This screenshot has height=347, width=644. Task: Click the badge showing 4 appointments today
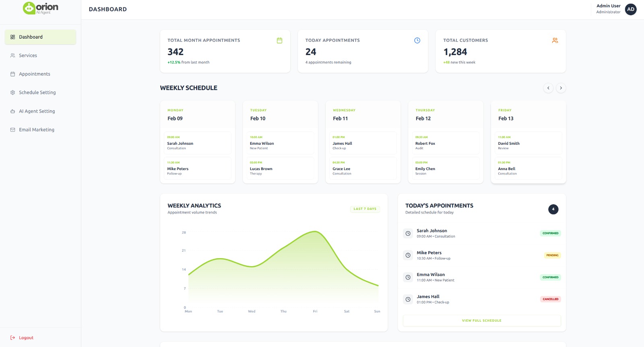553,209
